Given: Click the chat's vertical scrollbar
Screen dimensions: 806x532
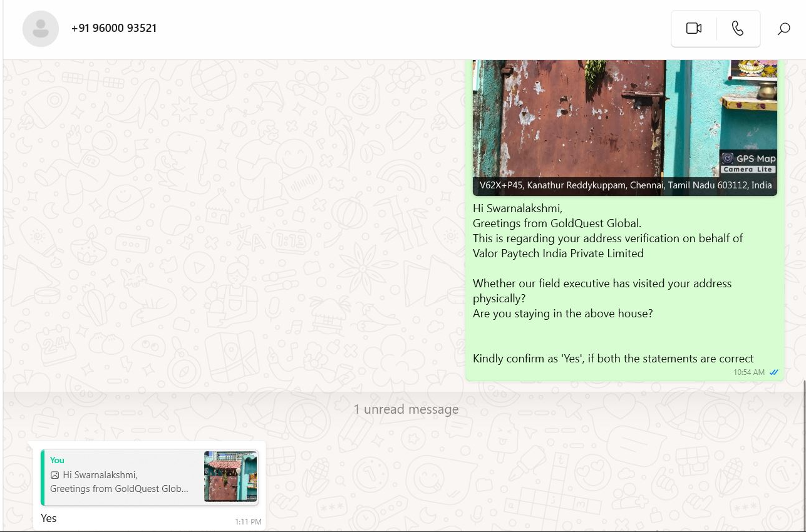Looking at the screenshot, I should (803, 455).
